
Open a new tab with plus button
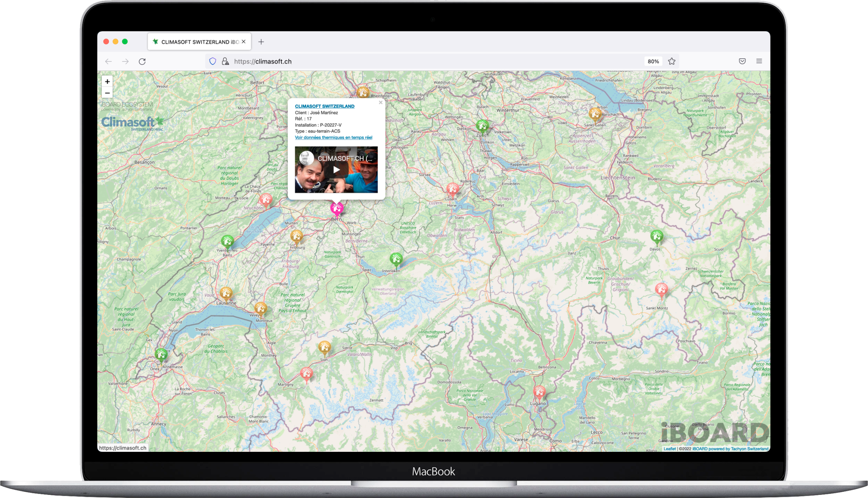(x=261, y=42)
